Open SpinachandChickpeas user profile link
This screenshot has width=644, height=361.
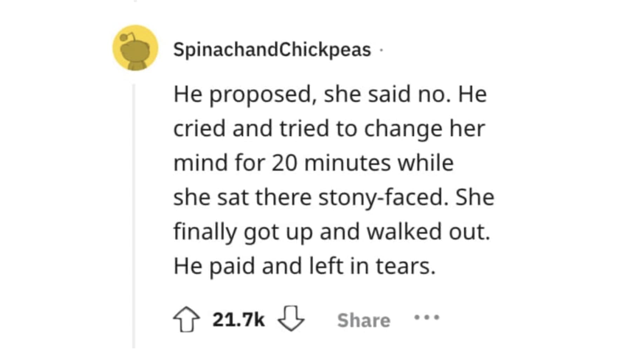click(x=272, y=49)
